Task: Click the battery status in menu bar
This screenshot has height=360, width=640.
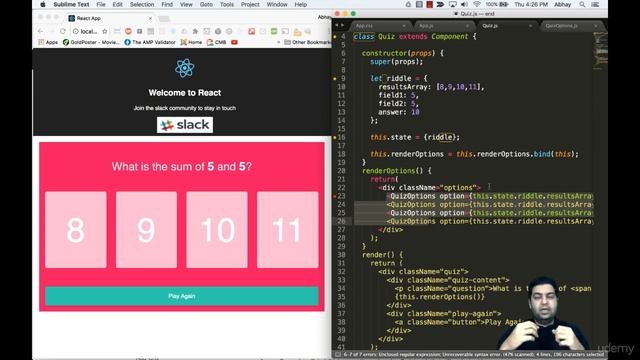Action: pyautogui.click(x=497, y=4)
